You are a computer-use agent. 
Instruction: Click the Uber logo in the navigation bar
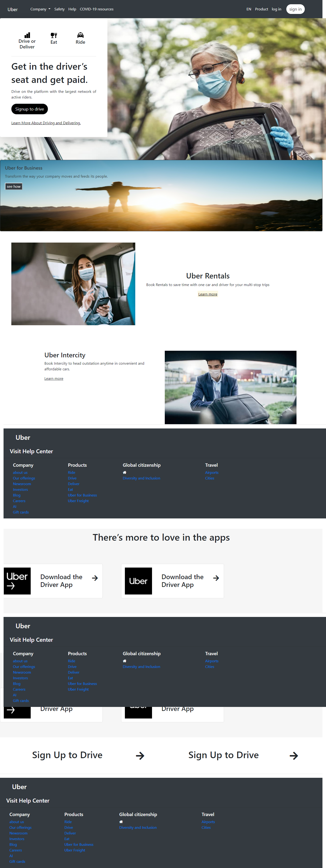pyautogui.click(x=13, y=9)
